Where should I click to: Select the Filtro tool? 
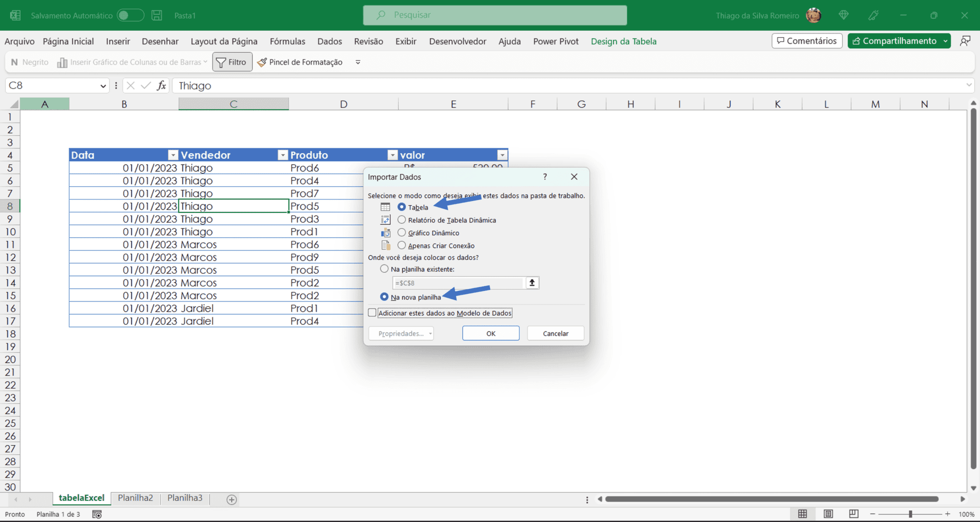[232, 62]
